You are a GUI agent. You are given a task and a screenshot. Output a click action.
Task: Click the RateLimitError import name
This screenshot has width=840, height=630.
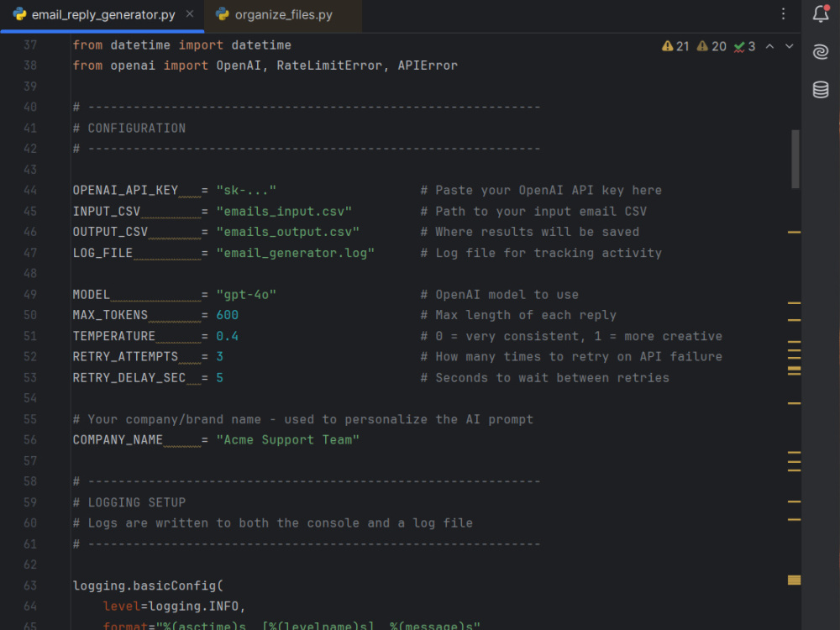[329, 66]
